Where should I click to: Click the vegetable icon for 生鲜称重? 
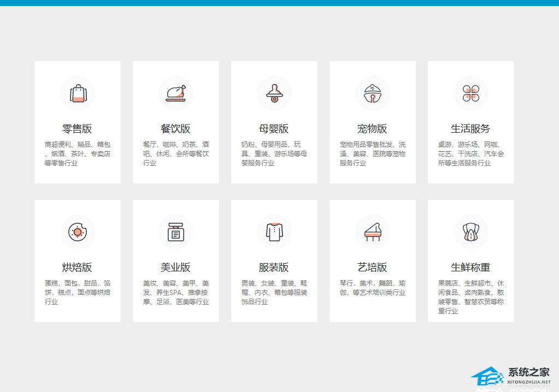tap(471, 232)
